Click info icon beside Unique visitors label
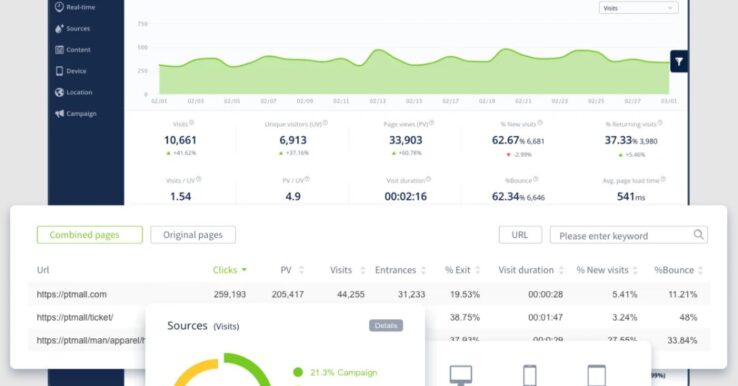Image resolution: width=738 pixels, height=386 pixels. (325, 123)
